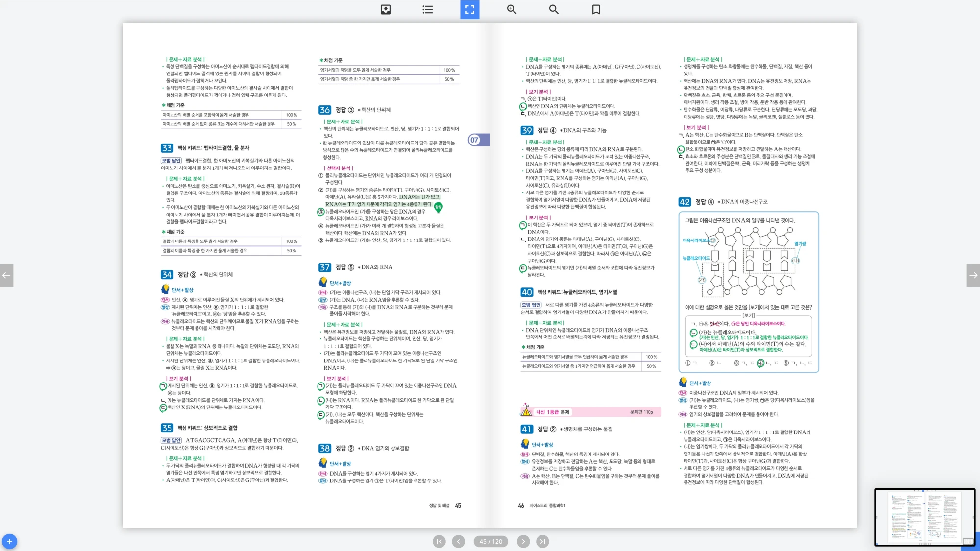Image resolution: width=980 pixels, height=551 pixels.
Task: Jump to last page button
Action: click(x=542, y=541)
